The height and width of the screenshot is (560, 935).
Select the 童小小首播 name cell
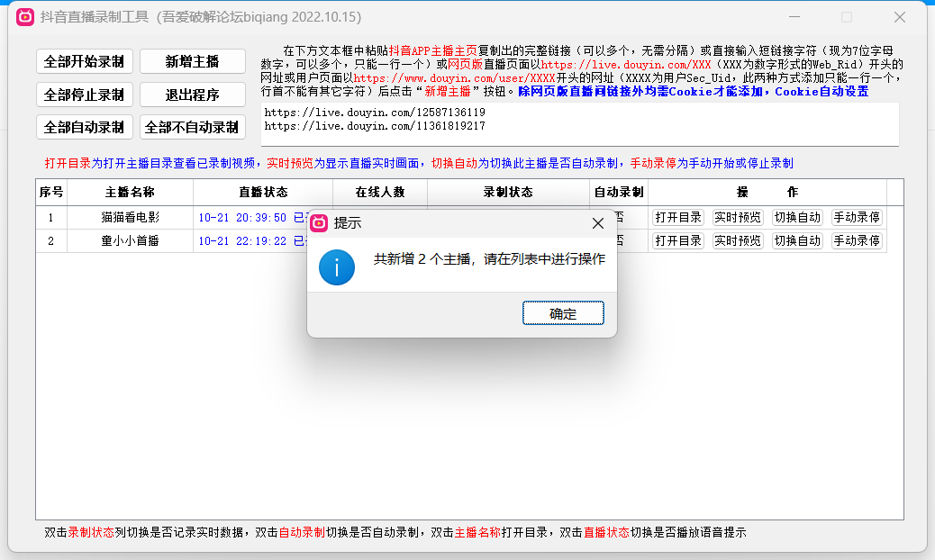[x=130, y=240]
